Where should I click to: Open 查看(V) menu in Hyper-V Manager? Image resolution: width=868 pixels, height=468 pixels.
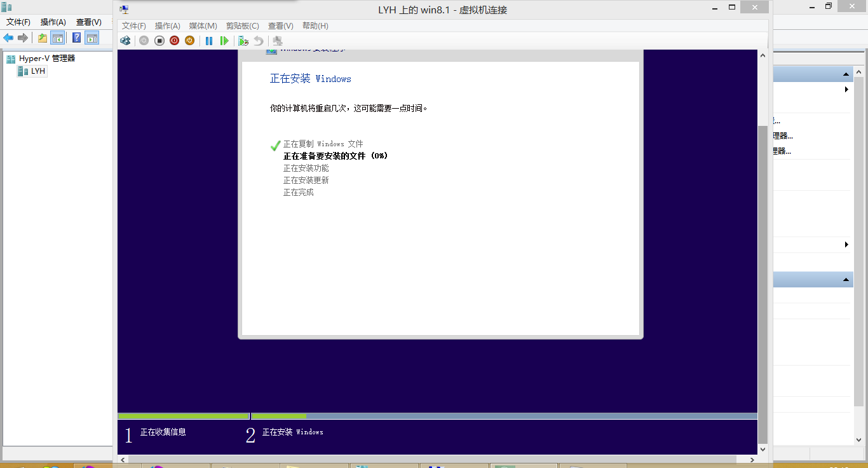[89, 22]
